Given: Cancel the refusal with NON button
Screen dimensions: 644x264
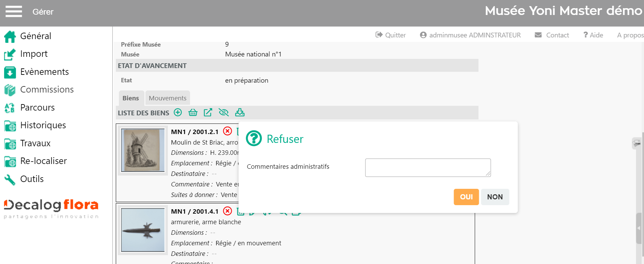Looking at the screenshot, I should (494, 197).
